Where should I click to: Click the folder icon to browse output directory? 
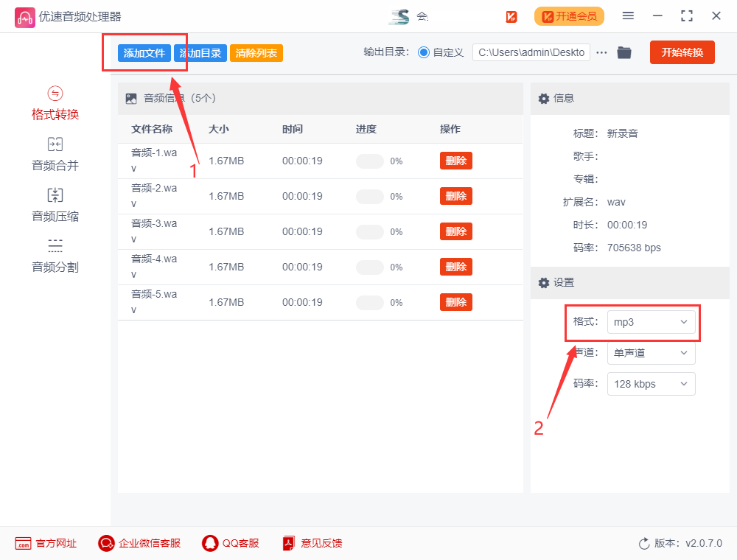[624, 52]
